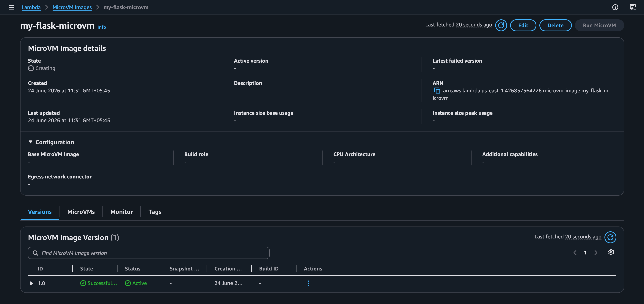The image size is (644, 304).
Task: Switch to the Versions tab
Action: click(40, 212)
